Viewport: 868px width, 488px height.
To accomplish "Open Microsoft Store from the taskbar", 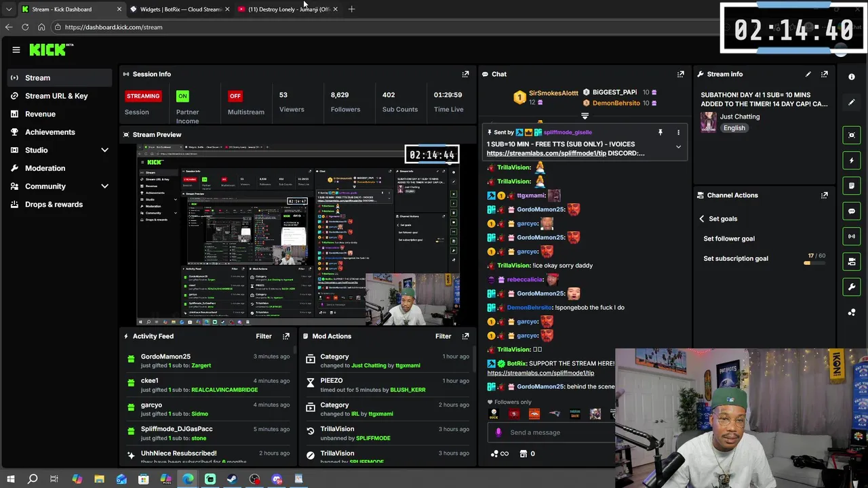I will click(143, 479).
